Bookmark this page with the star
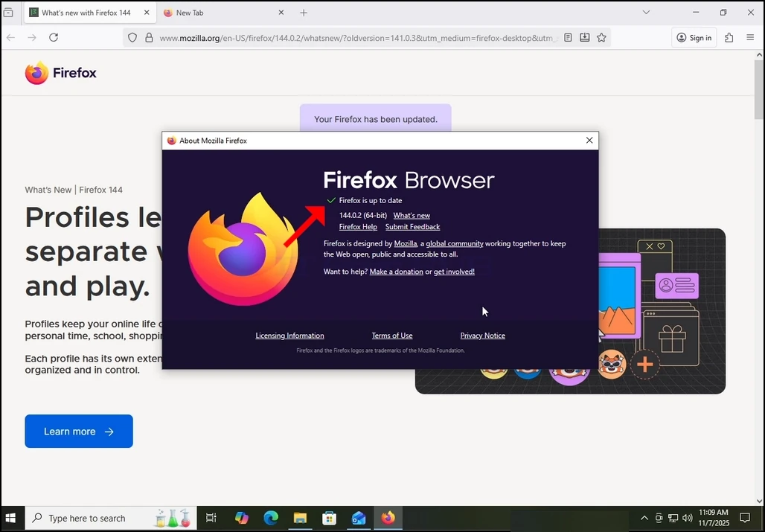 [x=601, y=37]
